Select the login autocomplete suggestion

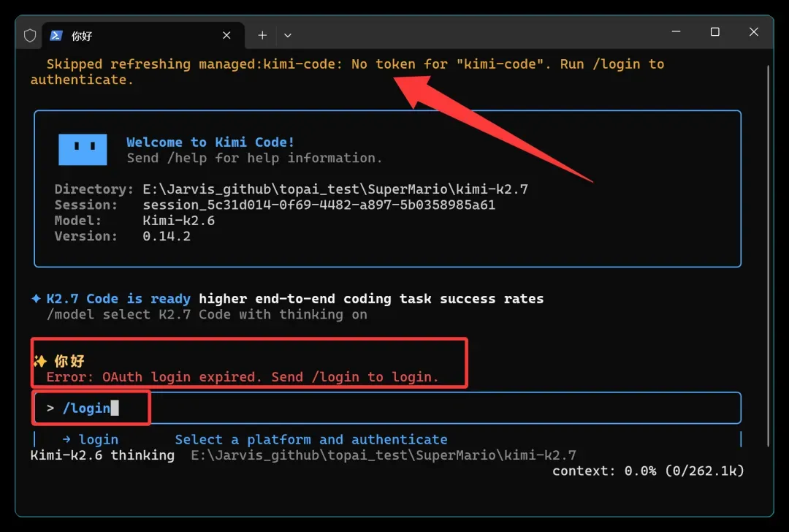coord(387,439)
